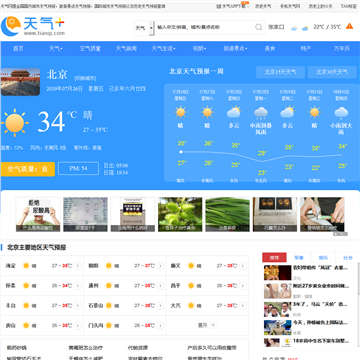The width and height of the screenshot is (360, 360).
Task: Click the yellow 空气质量：良 button
Action: tap(28, 169)
